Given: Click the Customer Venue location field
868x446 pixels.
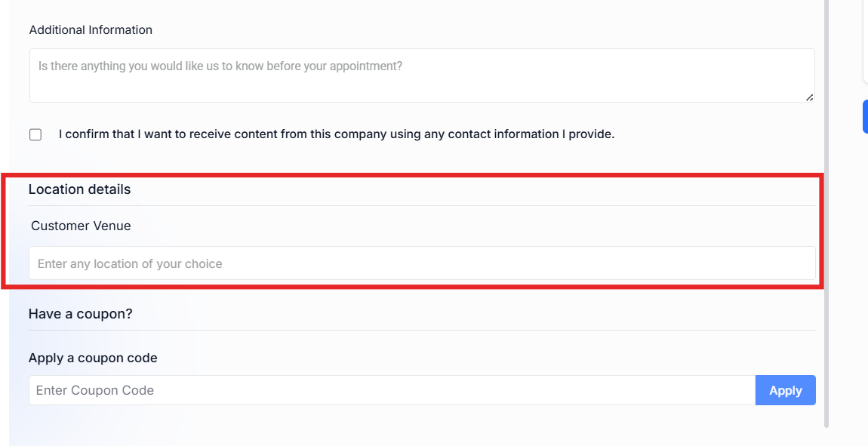Looking at the screenshot, I should [421, 264].
